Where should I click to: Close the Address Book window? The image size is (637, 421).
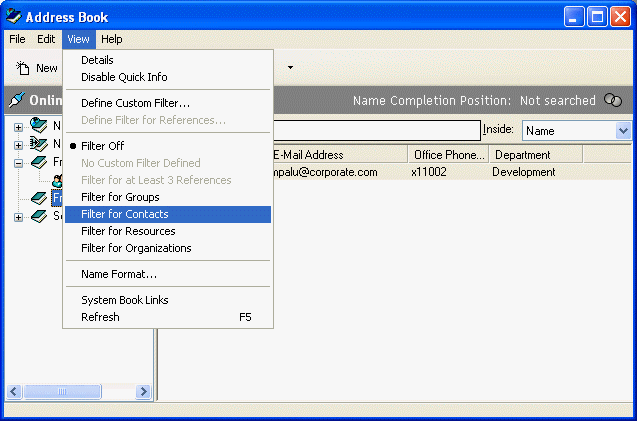click(x=620, y=17)
